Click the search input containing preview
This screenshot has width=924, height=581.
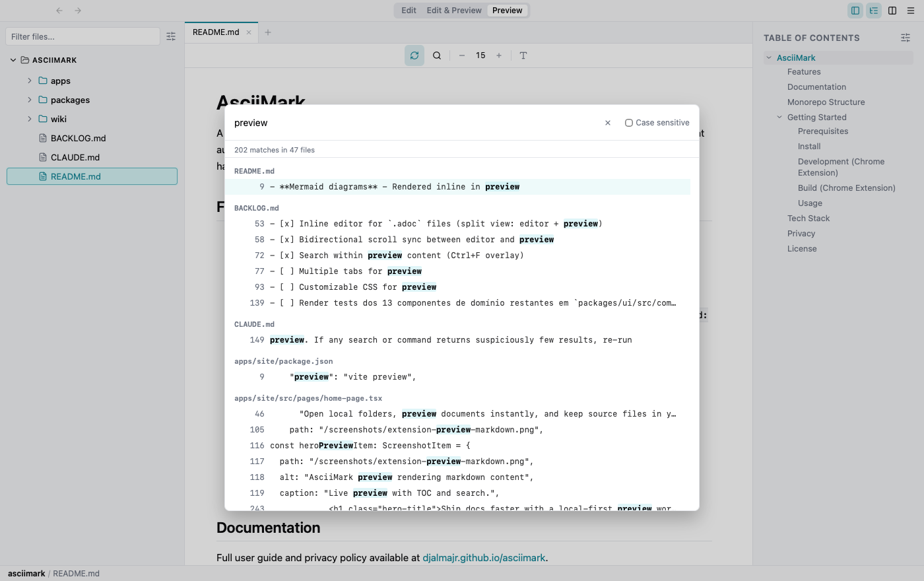click(x=416, y=123)
